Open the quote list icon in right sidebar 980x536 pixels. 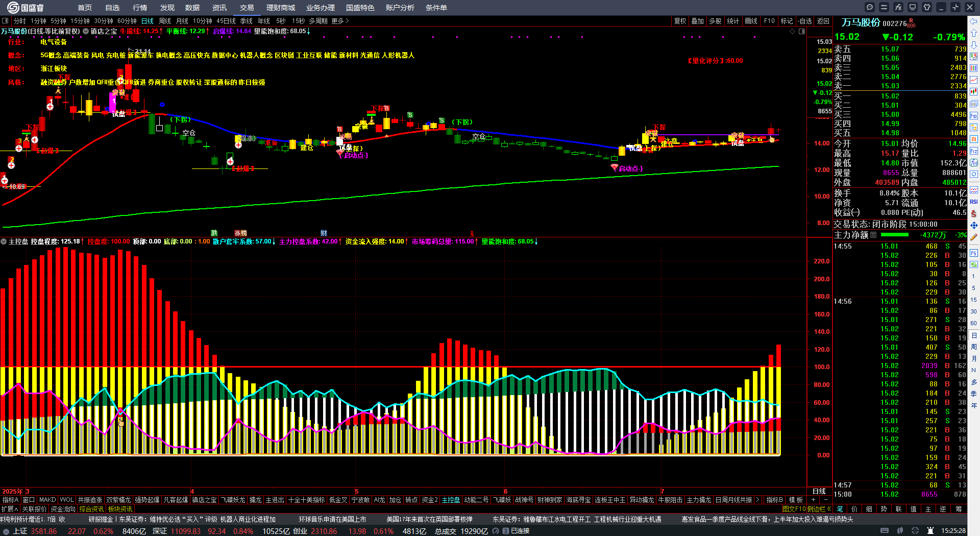(974, 56)
